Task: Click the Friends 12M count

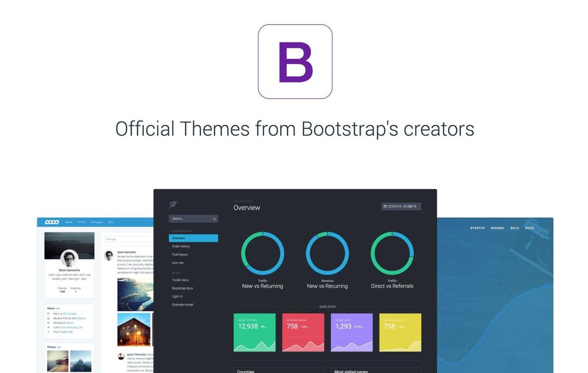Action: tap(62, 290)
